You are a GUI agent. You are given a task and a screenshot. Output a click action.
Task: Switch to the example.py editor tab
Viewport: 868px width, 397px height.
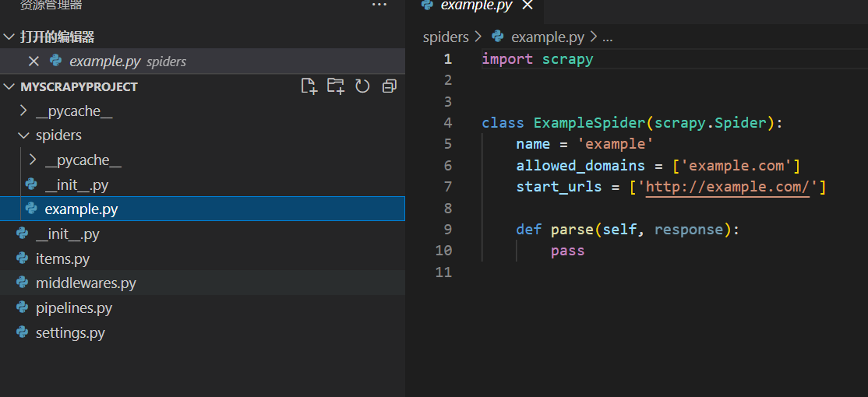tap(477, 5)
